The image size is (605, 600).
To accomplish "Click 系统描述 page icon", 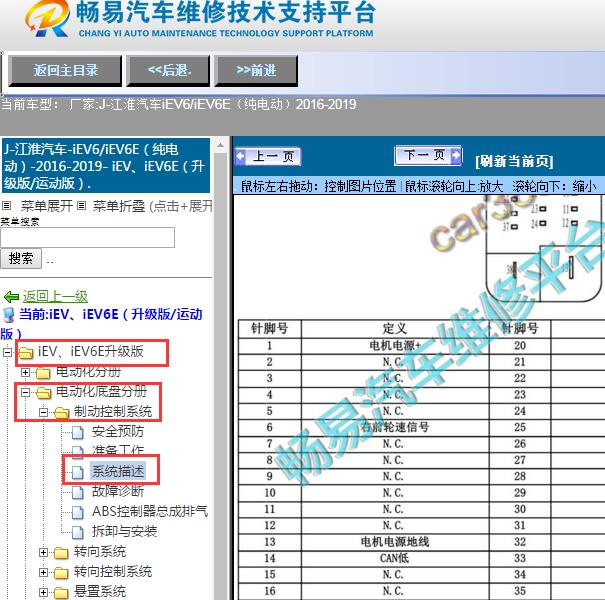I will coord(78,472).
